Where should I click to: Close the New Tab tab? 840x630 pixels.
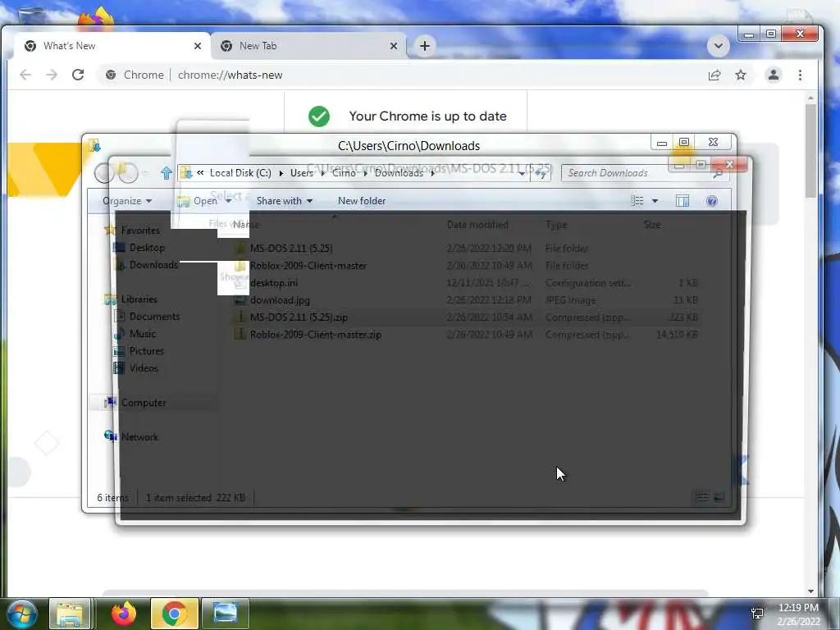[394, 46]
